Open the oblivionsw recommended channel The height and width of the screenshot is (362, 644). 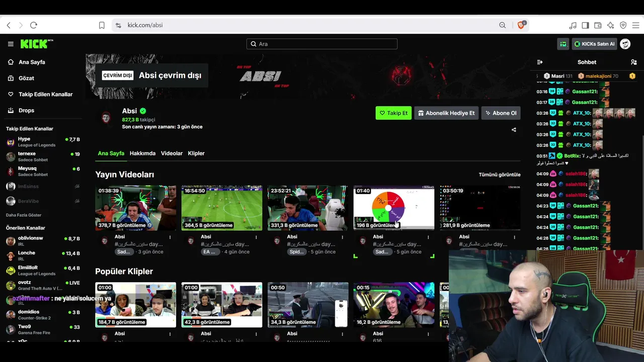[42, 241]
